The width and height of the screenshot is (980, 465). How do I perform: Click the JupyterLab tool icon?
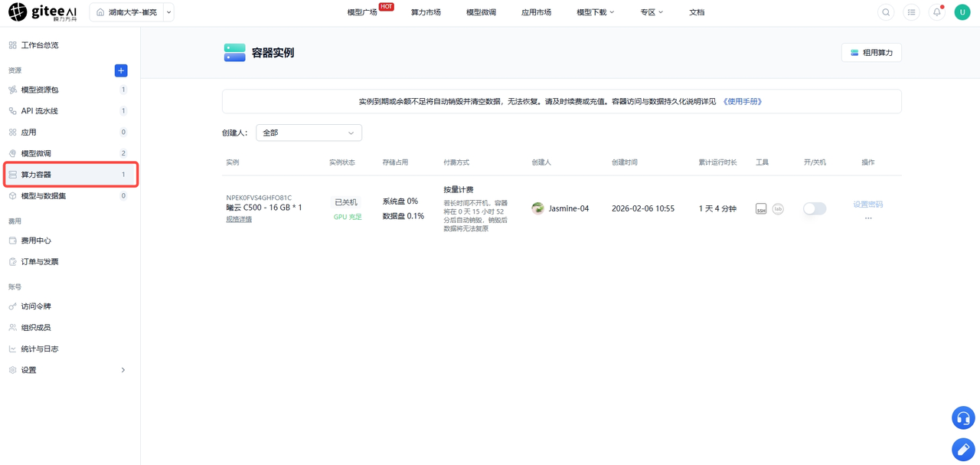tap(778, 208)
